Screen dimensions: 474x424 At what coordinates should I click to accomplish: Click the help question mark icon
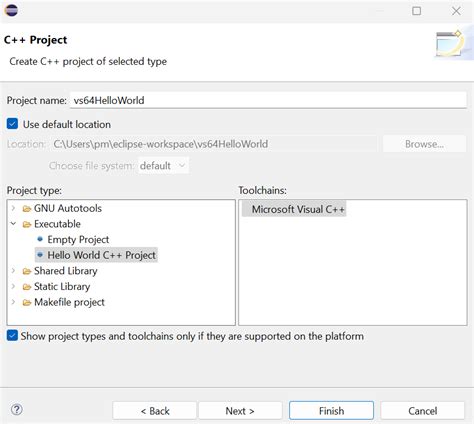pyautogui.click(x=16, y=409)
